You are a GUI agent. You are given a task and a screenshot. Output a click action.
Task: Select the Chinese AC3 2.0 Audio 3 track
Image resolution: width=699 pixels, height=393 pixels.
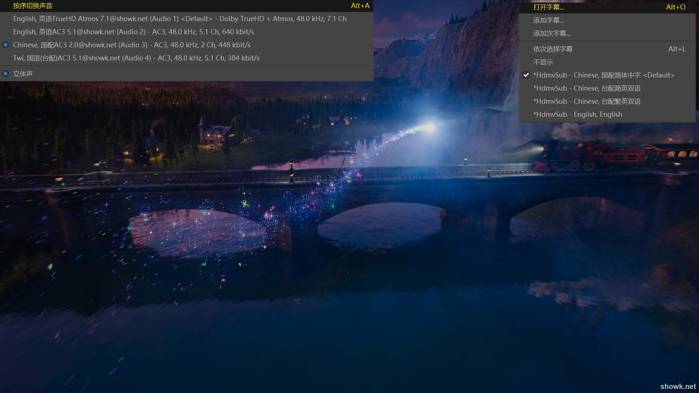point(186,45)
